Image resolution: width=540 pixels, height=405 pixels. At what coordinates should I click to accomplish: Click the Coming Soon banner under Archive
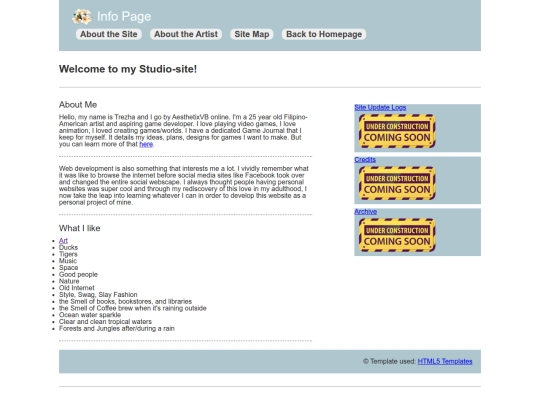coord(397,235)
